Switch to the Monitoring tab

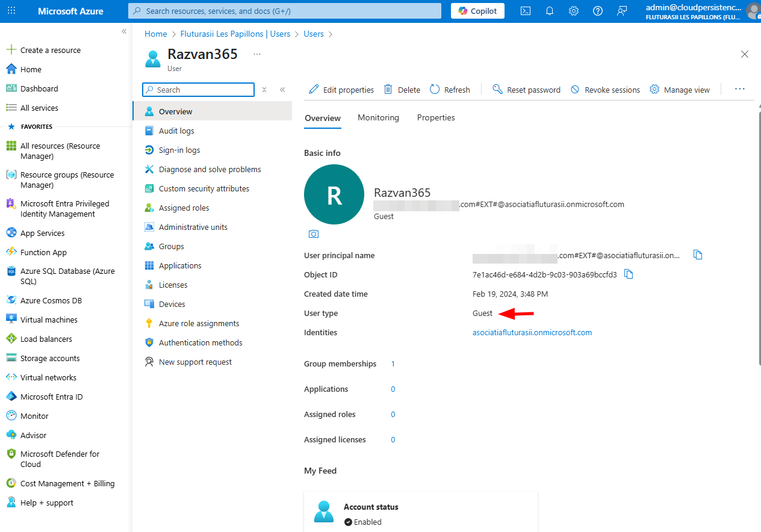point(378,118)
